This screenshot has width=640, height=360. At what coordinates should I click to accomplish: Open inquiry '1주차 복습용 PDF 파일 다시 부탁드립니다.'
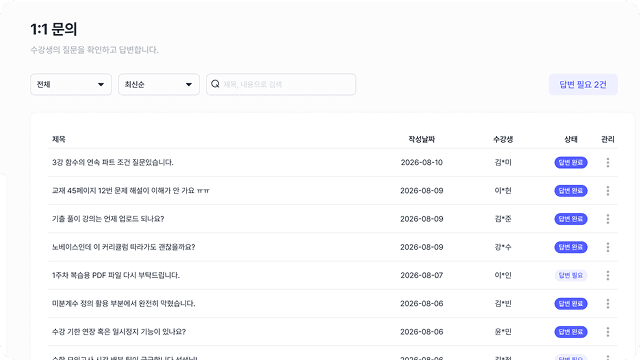[x=116, y=275]
